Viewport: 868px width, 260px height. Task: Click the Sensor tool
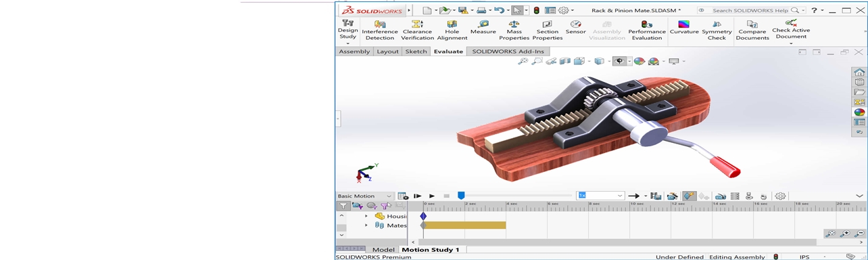pos(576,28)
